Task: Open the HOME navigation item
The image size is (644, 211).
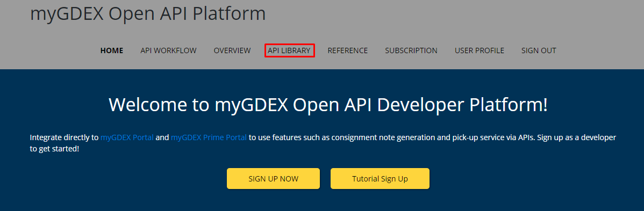Action: pos(112,50)
